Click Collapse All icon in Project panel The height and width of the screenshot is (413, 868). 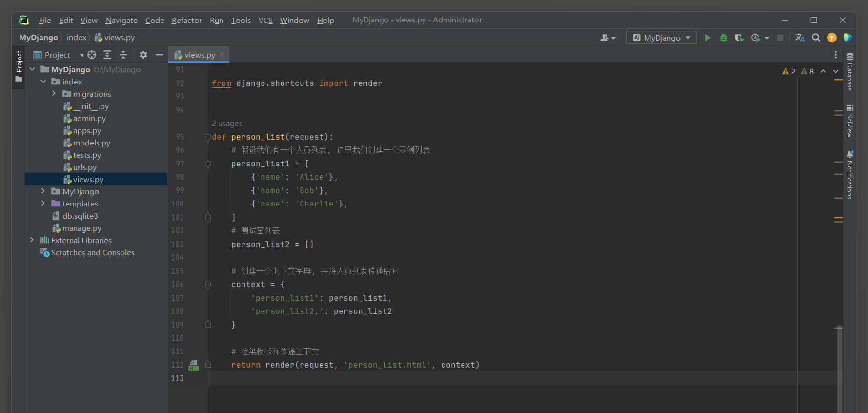pos(123,55)
